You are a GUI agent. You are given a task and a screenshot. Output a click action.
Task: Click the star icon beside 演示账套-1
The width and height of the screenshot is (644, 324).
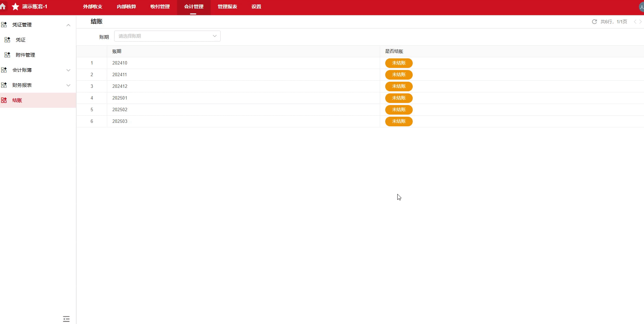[x=15, y=7]
